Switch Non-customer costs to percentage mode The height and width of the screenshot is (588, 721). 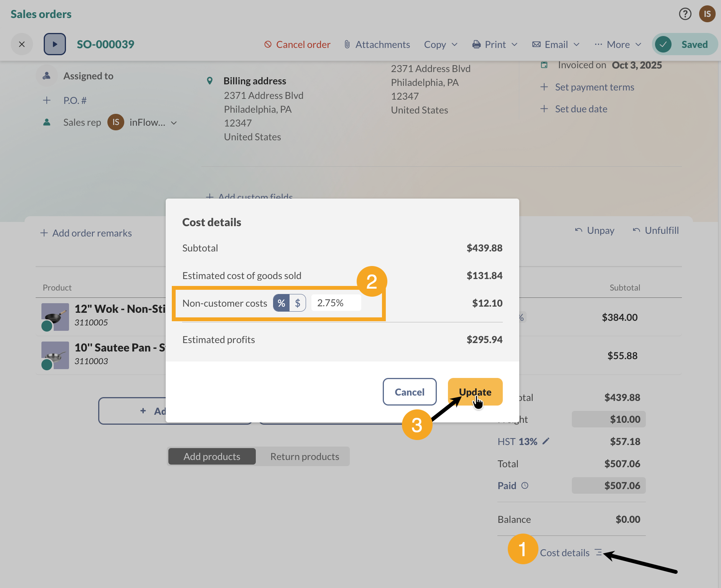point(281,302)
